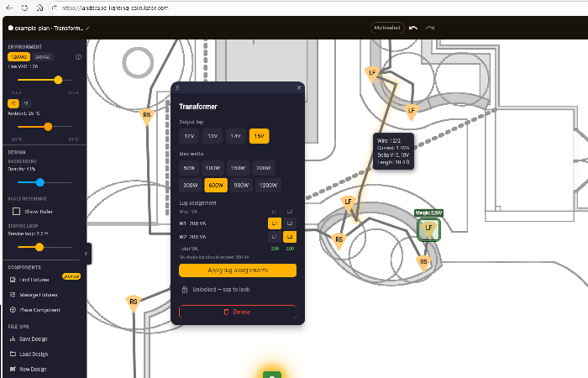
Task: Click the site info icon in address bar
Action: point(55,8)
